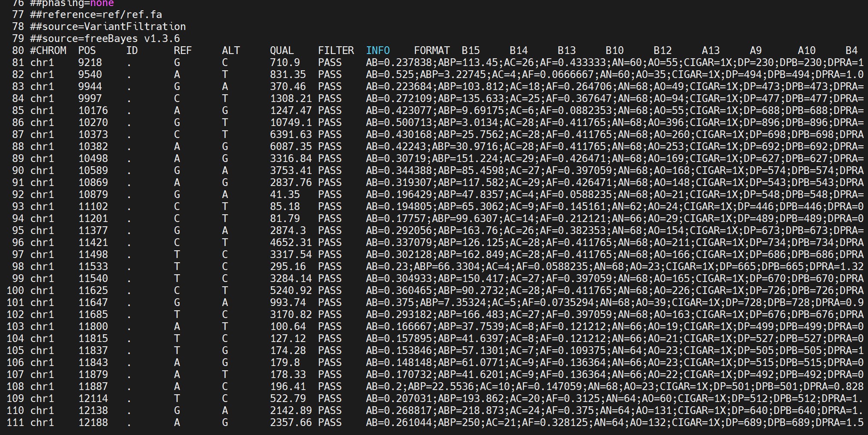This screenshot has width=868, height=435.
Task: Click sample column A10
Action: pyautogui.click(x=807, y=51)
